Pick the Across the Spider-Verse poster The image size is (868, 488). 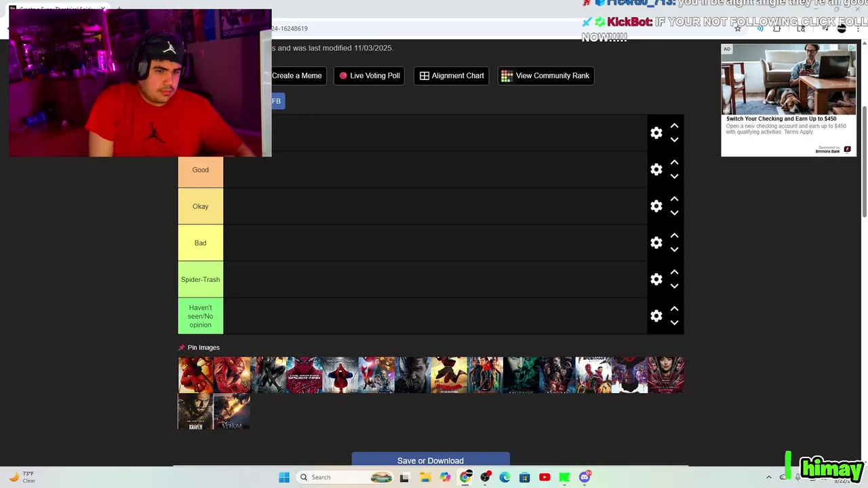coord(629,375)
